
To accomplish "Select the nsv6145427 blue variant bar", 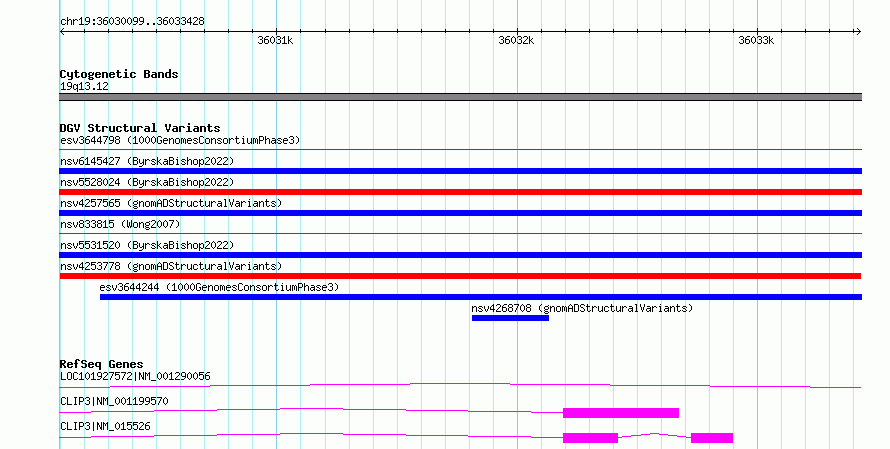I will (460, 171).
